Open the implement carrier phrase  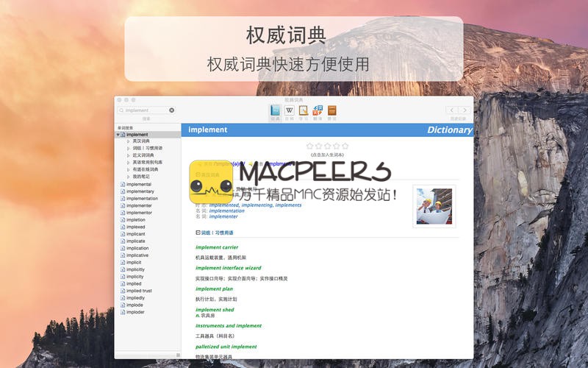[217, 247]
